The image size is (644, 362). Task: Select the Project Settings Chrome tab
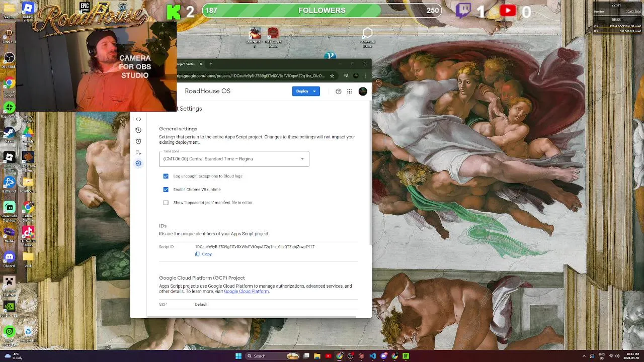click(190, 64)
